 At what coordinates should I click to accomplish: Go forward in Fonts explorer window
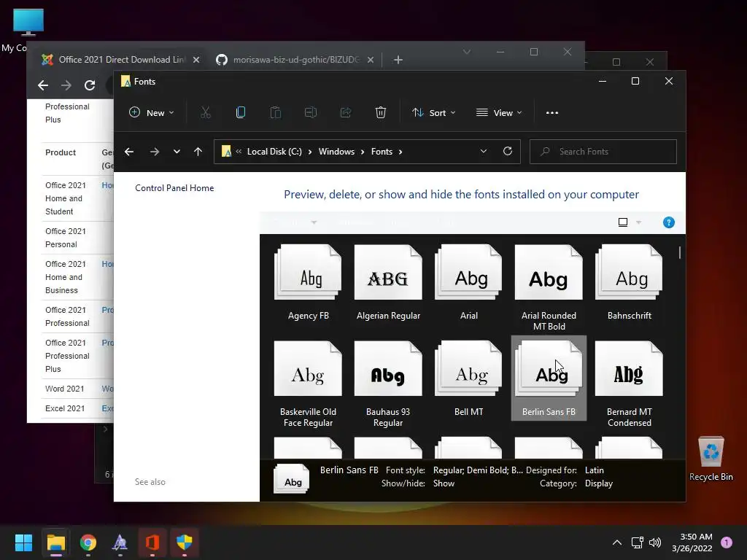pos(155,152)
